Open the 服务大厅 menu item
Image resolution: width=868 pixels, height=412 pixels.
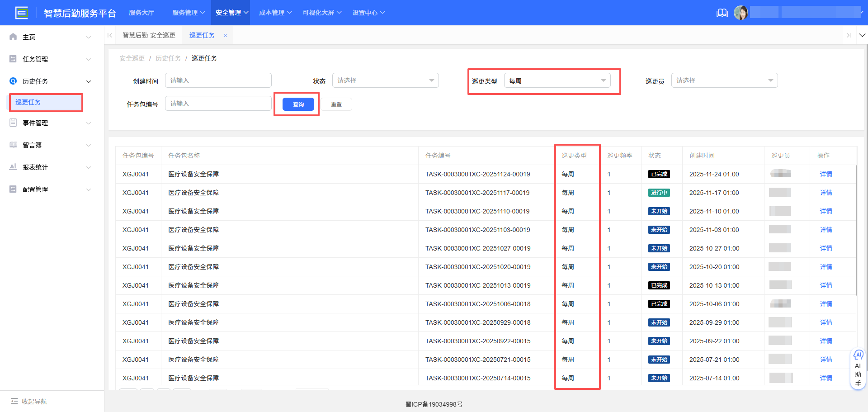pos(142,13)
